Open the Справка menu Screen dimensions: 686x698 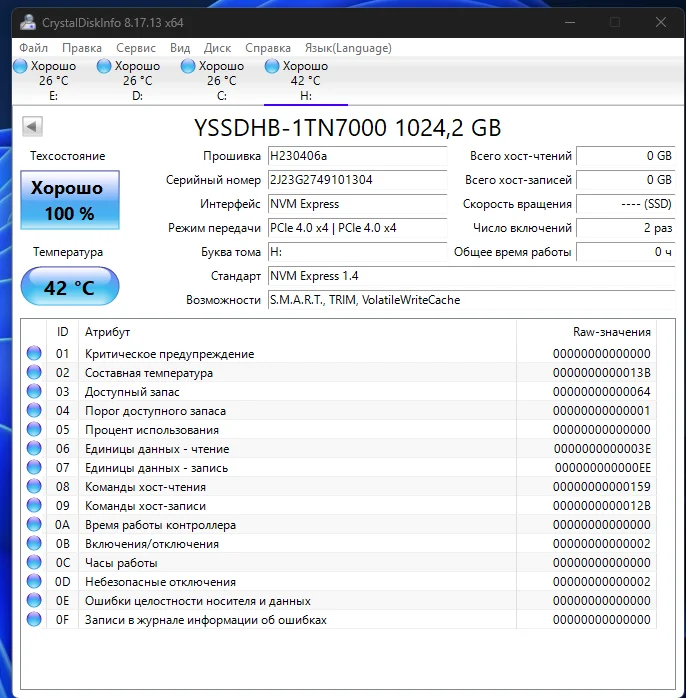pos(268,48)
